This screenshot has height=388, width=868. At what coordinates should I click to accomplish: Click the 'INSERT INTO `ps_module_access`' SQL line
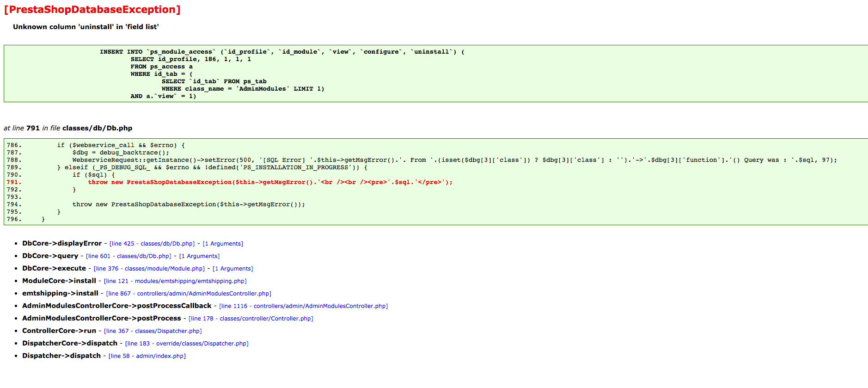282,52
